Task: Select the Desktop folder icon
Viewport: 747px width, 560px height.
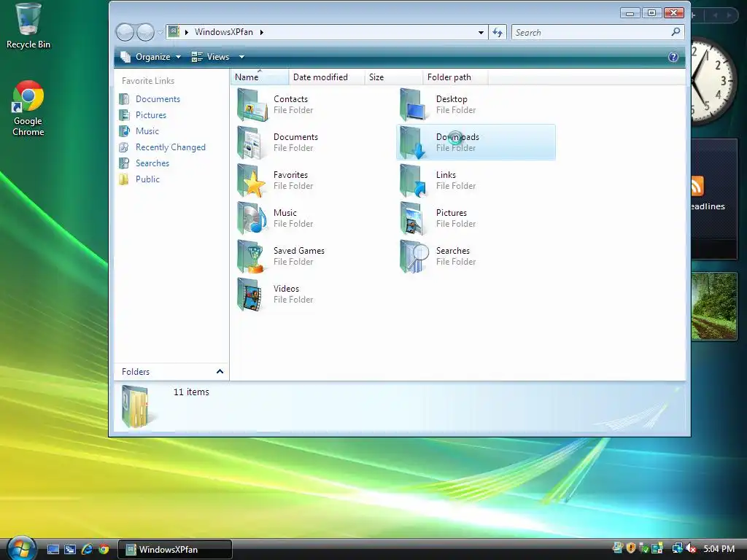Action: pyautogui.click(x=413, y=105)
